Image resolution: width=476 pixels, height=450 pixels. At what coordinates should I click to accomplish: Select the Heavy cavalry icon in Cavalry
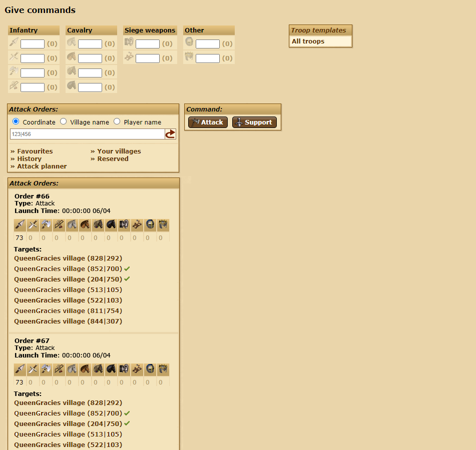[x=71, y=87]
